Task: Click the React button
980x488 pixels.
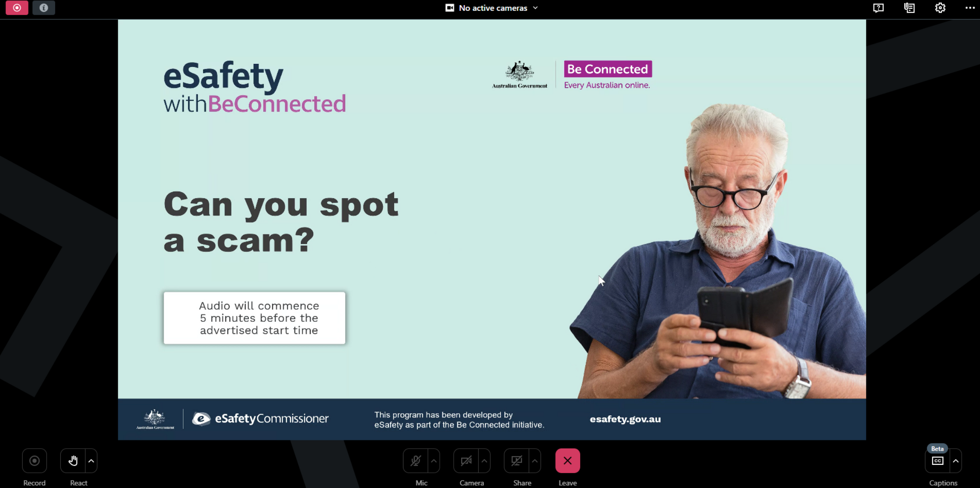Action: tap(72, 461)
